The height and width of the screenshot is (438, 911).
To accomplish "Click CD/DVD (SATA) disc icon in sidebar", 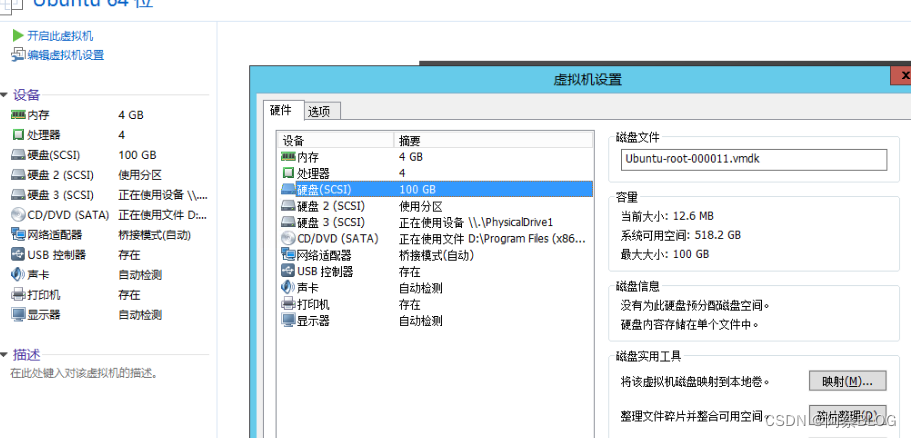I will pyautogui.click(x=19, y=215).
